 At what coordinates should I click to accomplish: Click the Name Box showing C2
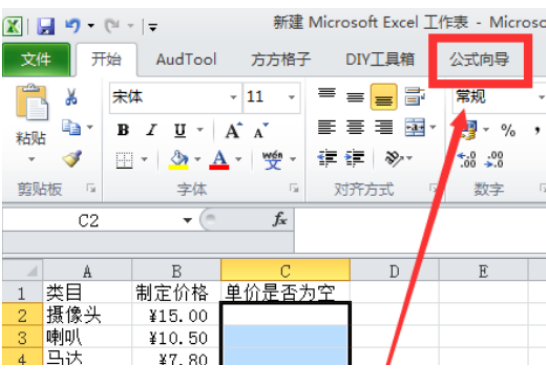coord(89,221)
